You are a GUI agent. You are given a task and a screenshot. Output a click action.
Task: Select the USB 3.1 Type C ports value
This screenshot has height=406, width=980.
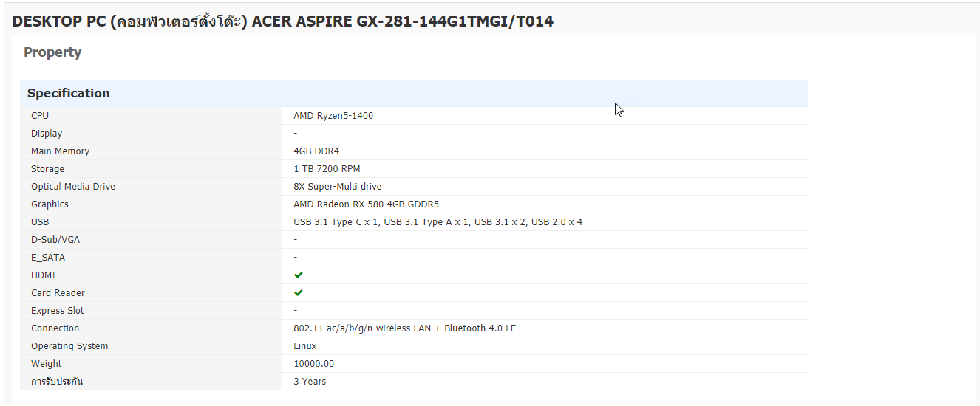[x=438, y=222]
